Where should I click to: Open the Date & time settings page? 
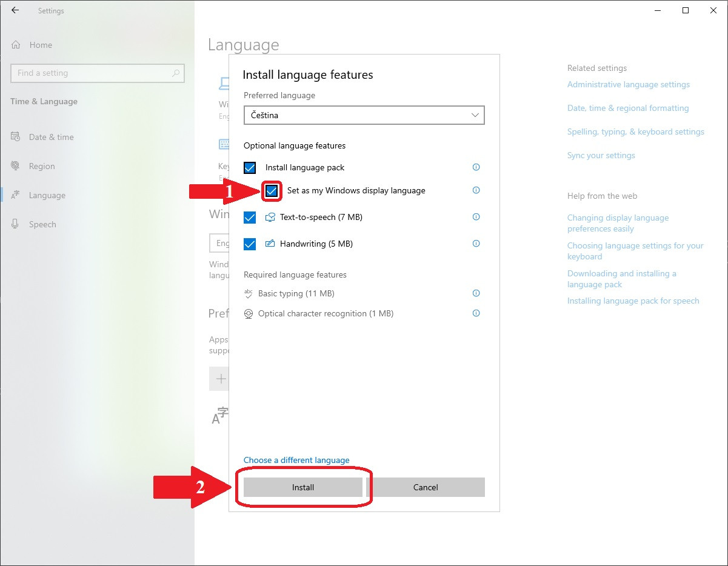point(52,137)
